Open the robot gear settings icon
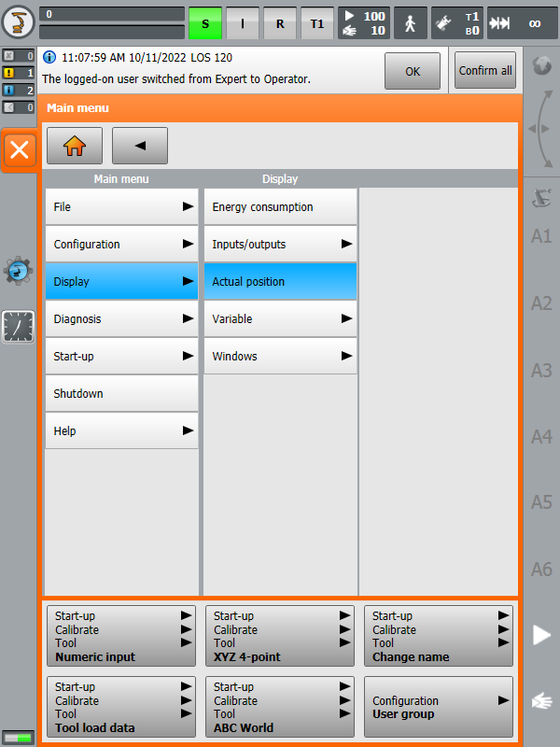The width and height of the screenshot is (560, 747). click(x=19, y=271)
